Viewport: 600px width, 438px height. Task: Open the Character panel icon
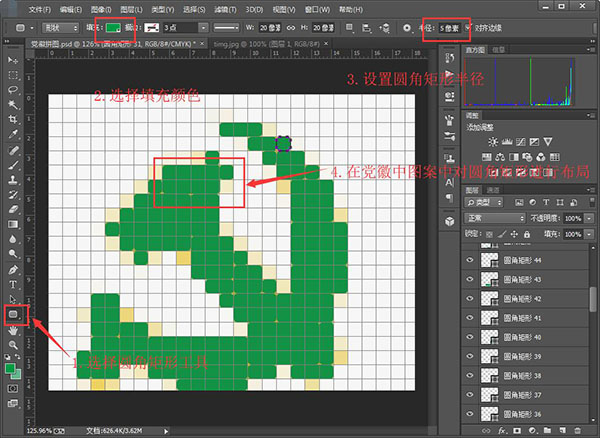click(x=450, y=182)
